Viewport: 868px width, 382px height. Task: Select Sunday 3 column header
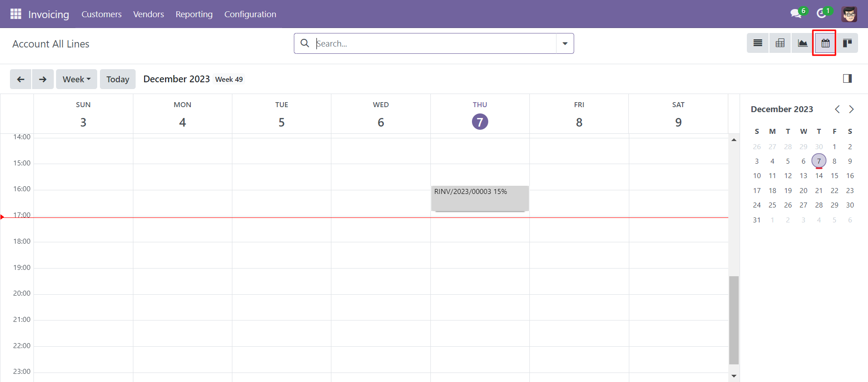point(83,114)
